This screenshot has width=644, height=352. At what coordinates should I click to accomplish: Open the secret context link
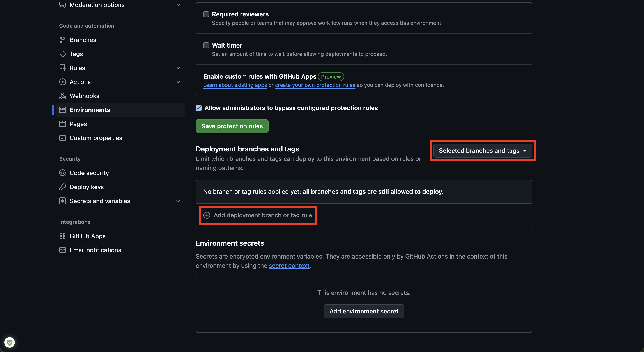pos(289,265)
